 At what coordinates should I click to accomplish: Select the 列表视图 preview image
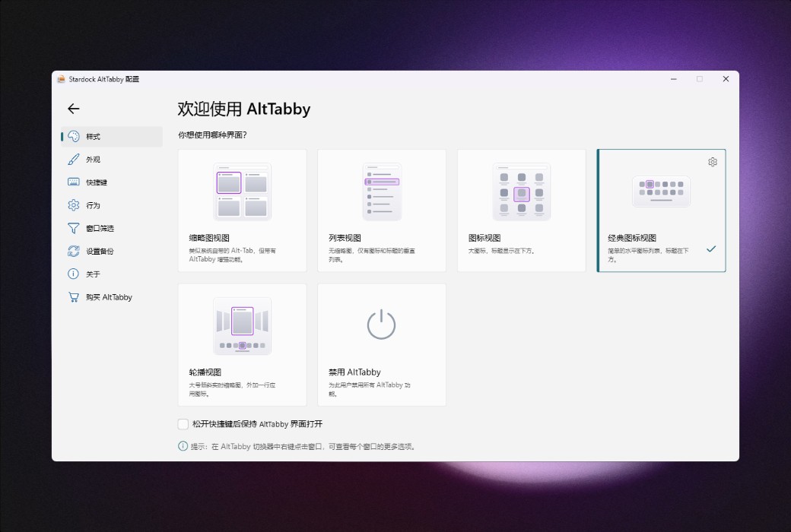(x=382, y=192)
